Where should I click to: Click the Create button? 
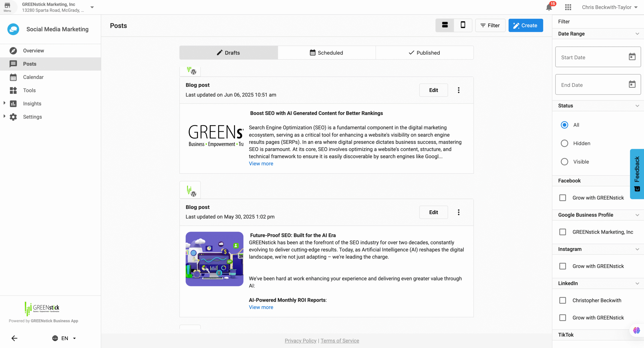(x=526, y=25)
